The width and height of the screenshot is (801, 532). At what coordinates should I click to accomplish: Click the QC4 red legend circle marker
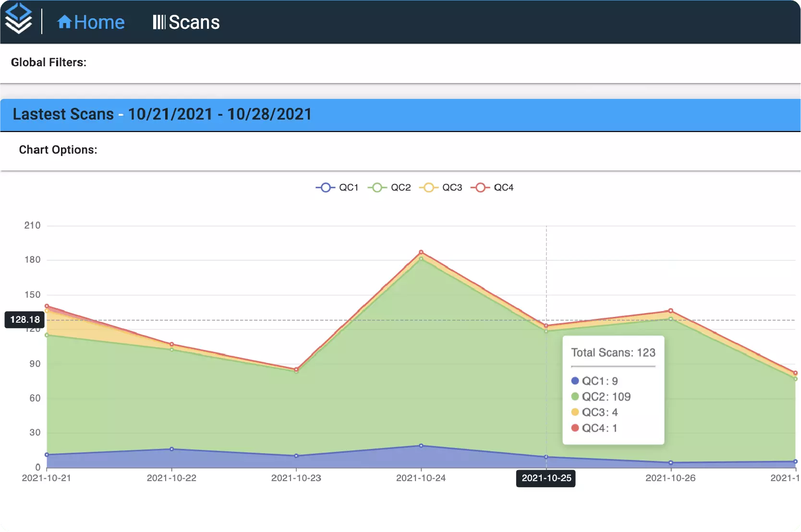pos(481,187)
